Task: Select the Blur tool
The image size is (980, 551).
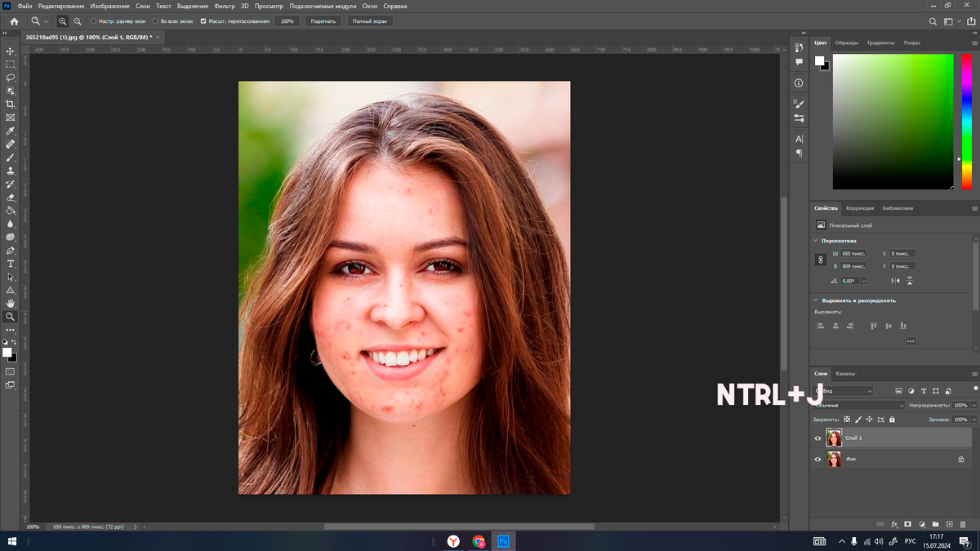Action: click(11, 224)
